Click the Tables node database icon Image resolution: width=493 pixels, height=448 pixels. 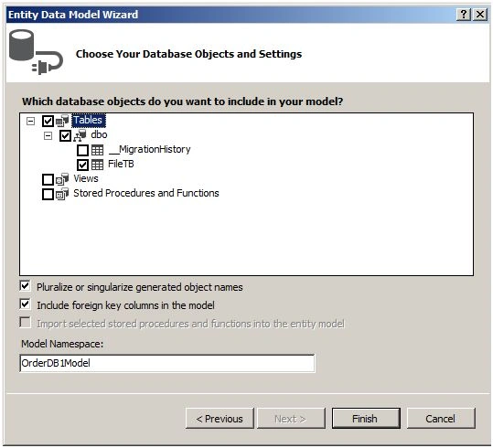[x=62, y=121]
